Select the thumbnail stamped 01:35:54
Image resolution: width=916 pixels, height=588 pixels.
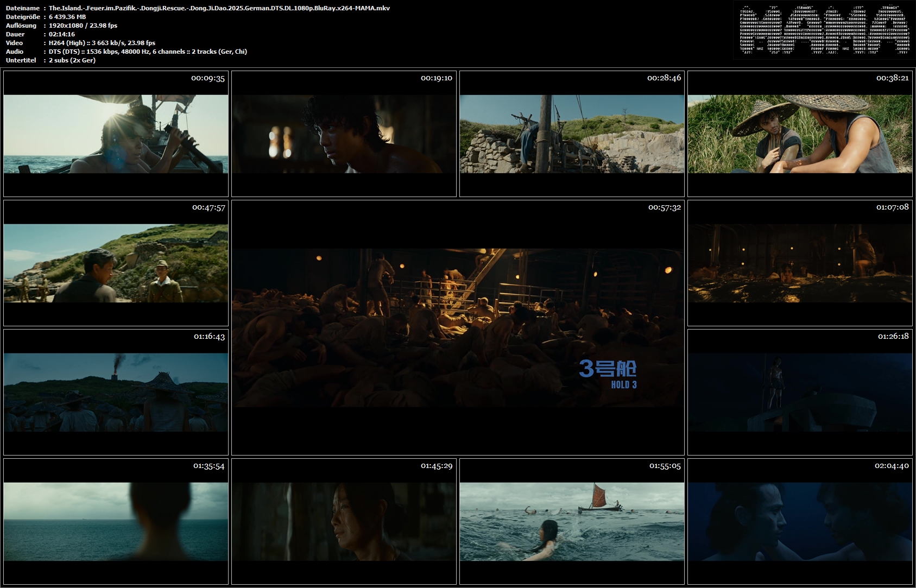point(116,521)
